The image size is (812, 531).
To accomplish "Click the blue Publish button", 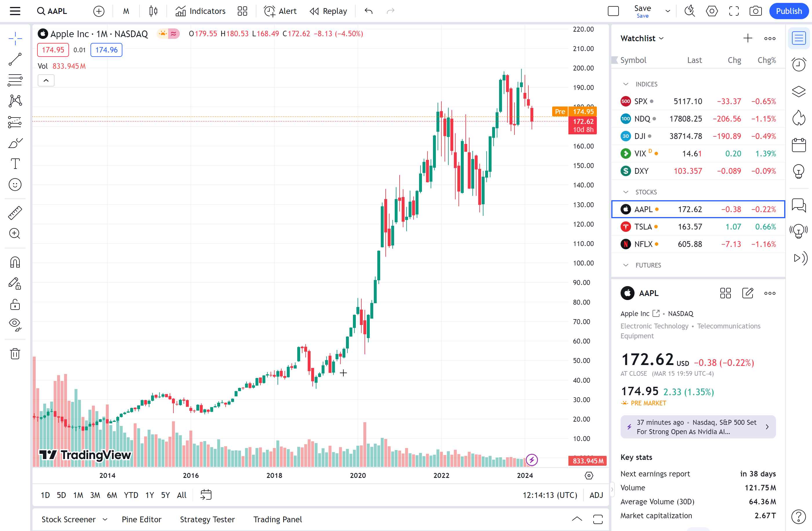I will tap(789, 11).
